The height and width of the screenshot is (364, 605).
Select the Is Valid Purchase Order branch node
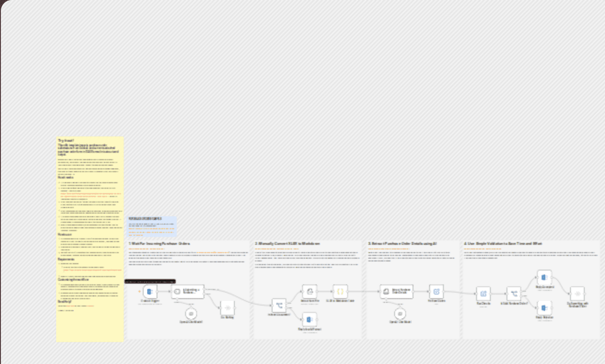click(x=514, y=294)
